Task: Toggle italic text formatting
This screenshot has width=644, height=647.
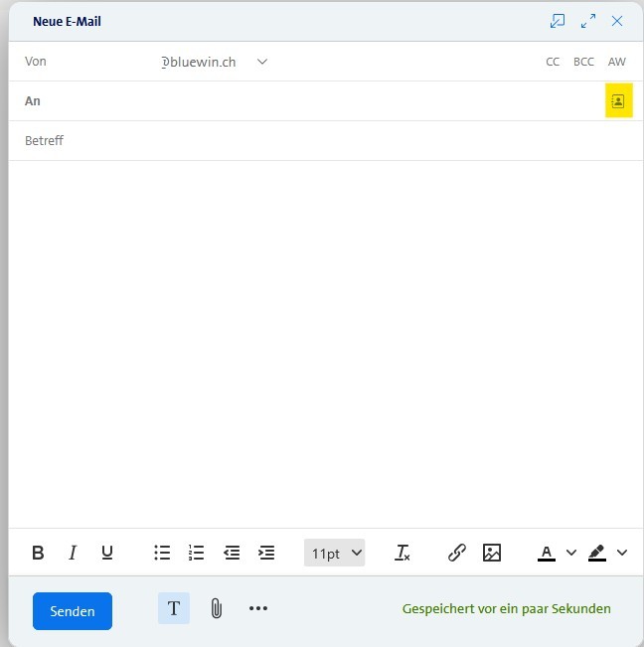Action: (73, 553)
